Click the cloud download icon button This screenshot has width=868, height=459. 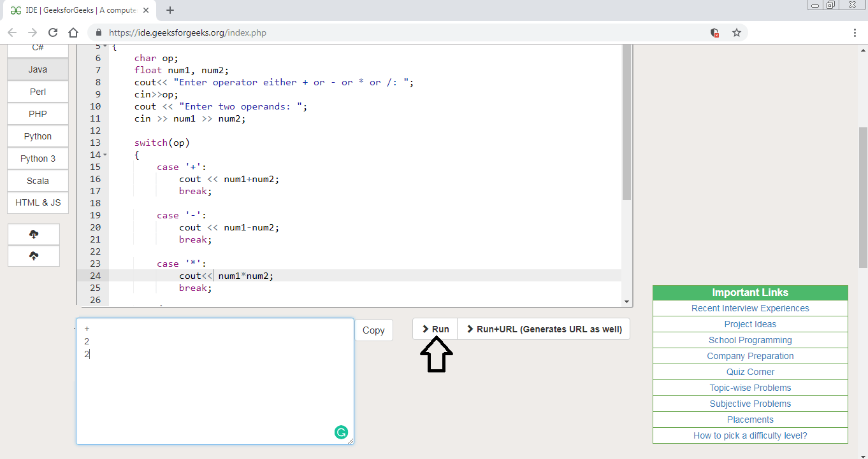coord(34,234)
